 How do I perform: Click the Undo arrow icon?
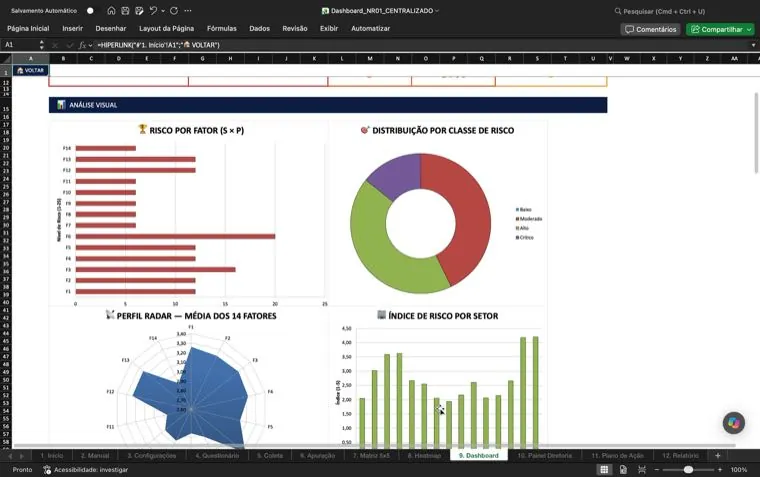click(153, 11)
